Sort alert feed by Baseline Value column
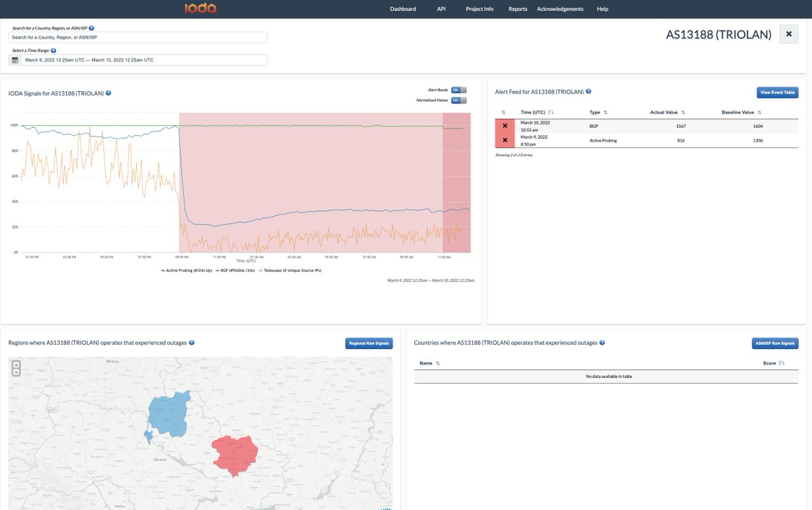This screenshot has height=510, width=812. [741, 112]
